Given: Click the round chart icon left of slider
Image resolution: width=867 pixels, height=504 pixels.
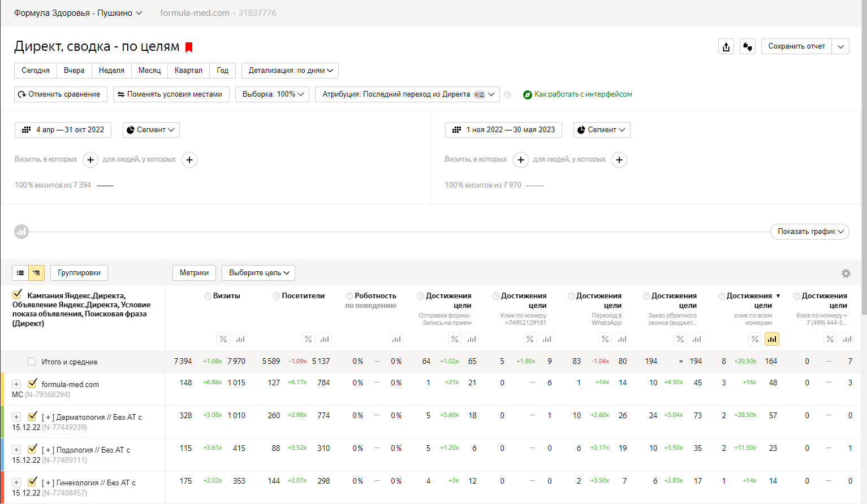Looking at the screenshot, I should point(21,232).
